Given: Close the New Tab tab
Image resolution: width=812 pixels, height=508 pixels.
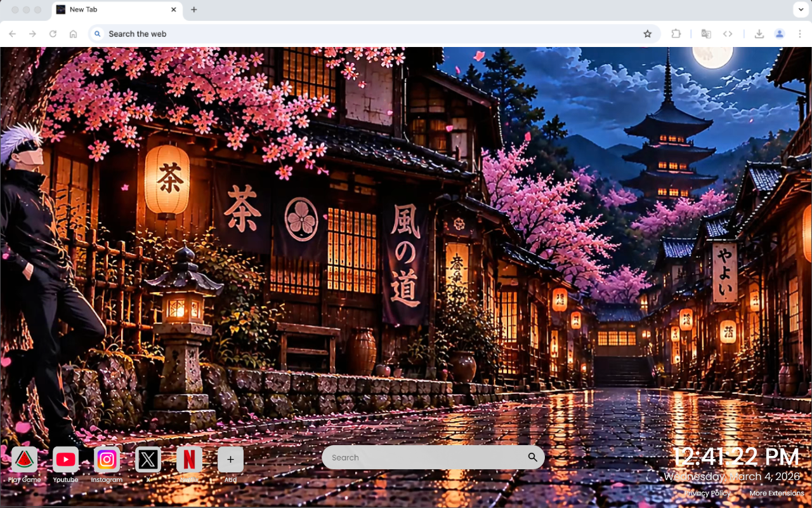Looking at the screenshot, I should (174, 10).
